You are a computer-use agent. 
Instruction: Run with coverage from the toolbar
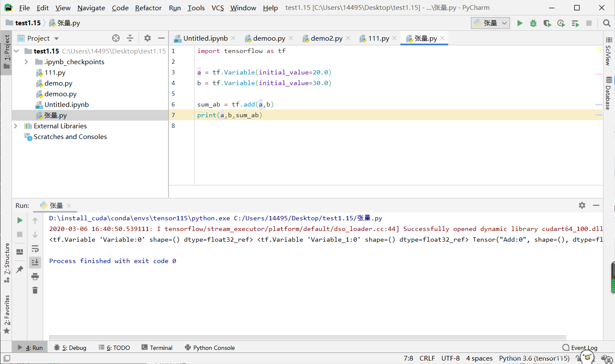pos(547,23)
